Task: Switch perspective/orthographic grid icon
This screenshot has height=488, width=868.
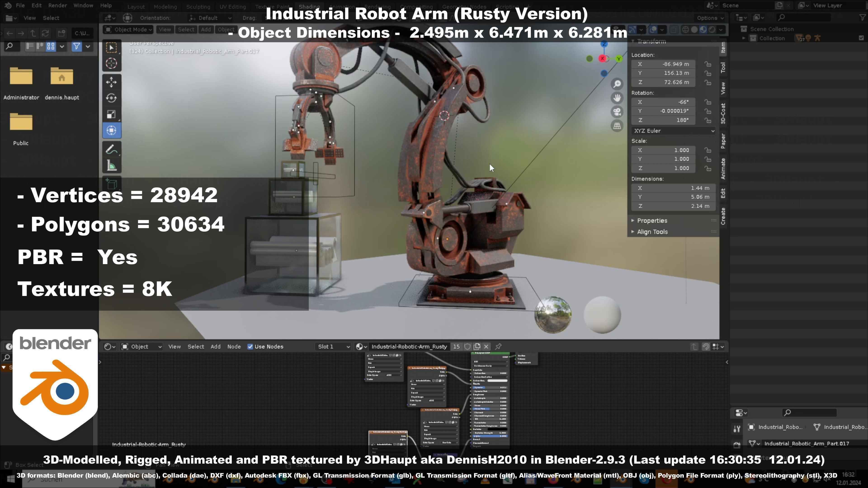Action: click(617, 126)
